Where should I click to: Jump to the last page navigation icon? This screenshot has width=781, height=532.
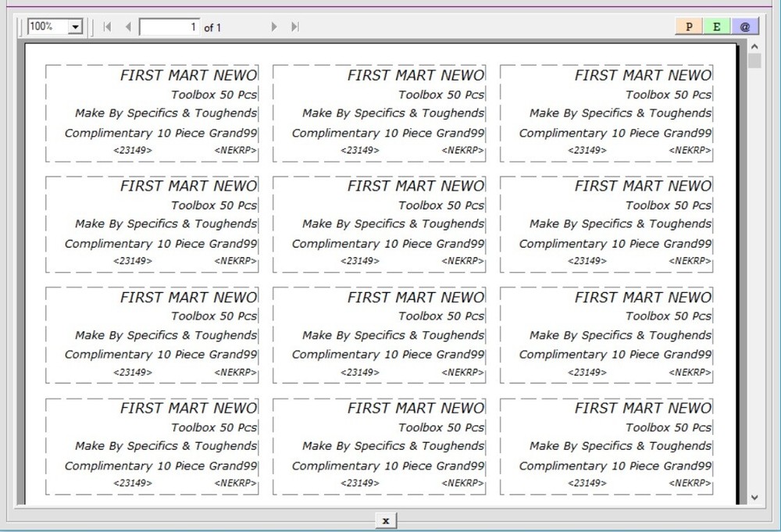[294, 26]
